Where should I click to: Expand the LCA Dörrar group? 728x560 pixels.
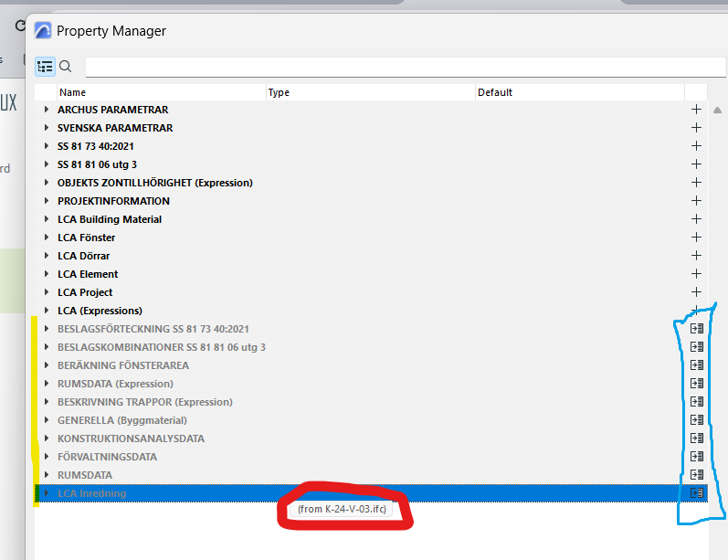coord(47,256)
